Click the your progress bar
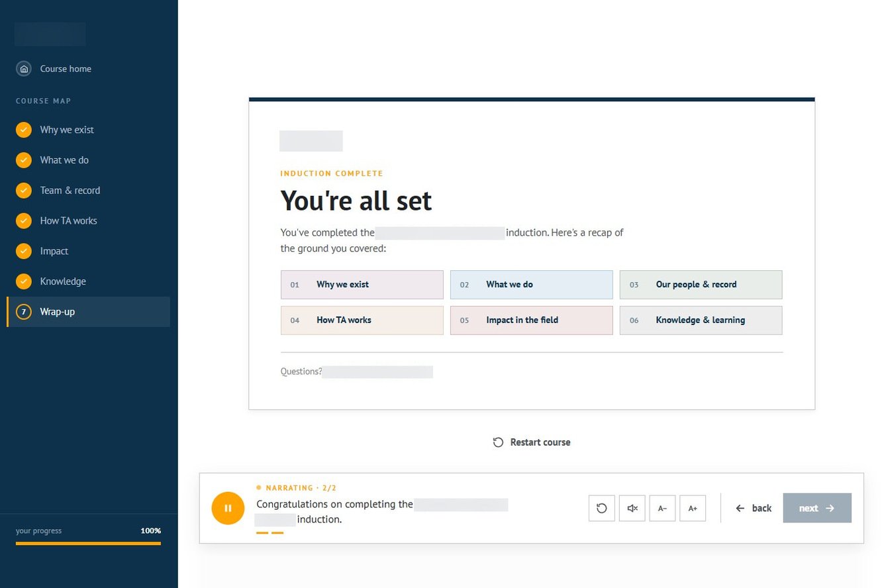The height and width of the screenshot is (588, 882). [88, 544]
